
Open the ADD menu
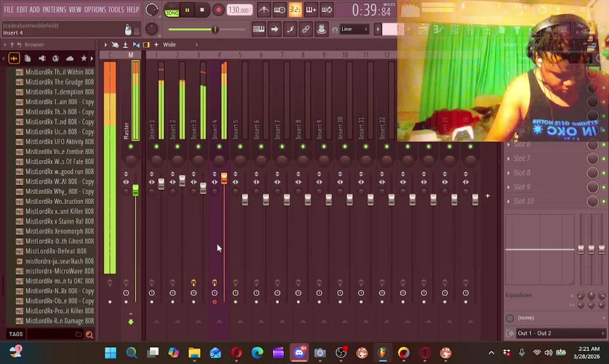(34, 10)
